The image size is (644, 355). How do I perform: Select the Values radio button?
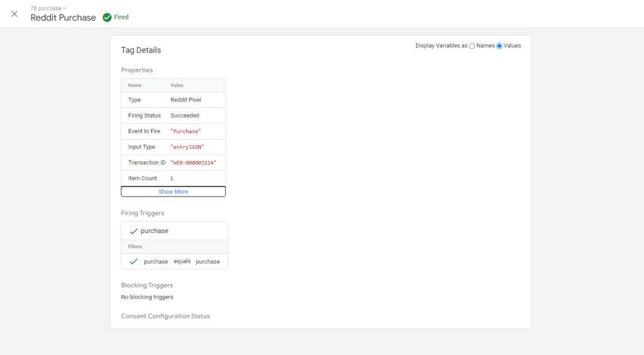point(499,46)
